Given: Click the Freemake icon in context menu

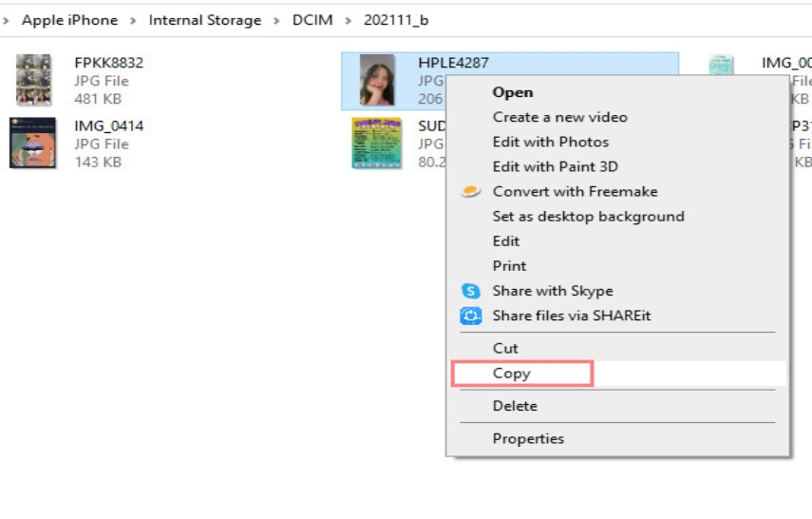Looking at the screenshot, I should click(x=470, y=191).
